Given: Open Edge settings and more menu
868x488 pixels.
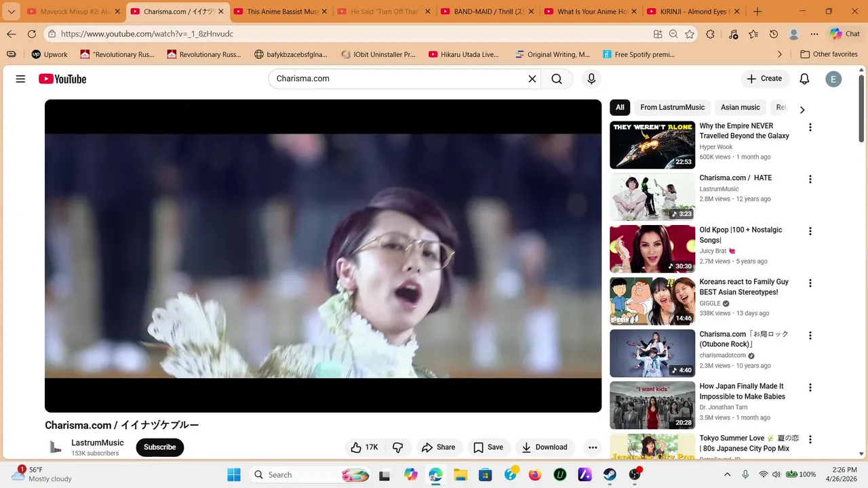Looking at the screenshot, I should coord(814,34).
